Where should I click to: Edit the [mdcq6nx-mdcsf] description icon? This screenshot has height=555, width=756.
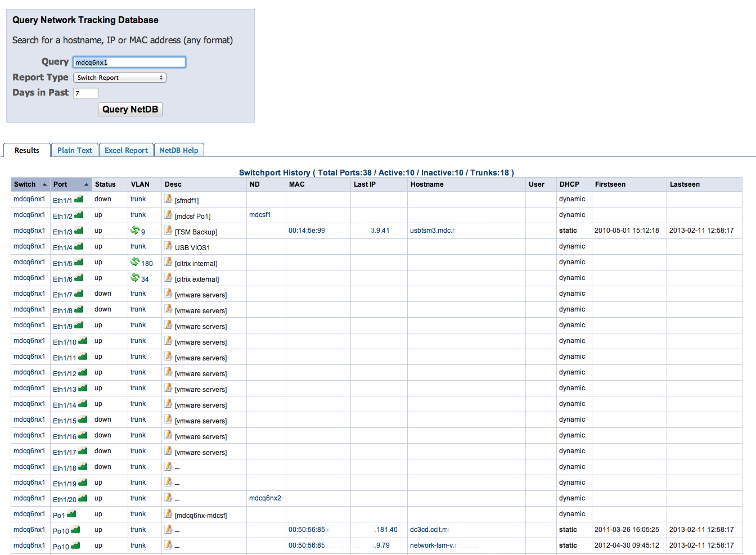[x=168, y=513]
